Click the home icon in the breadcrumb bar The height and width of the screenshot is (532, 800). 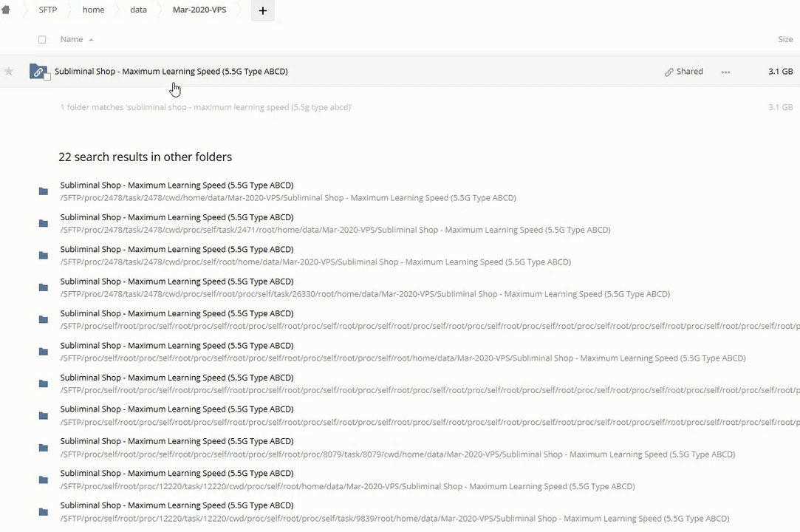pos(6,10)
